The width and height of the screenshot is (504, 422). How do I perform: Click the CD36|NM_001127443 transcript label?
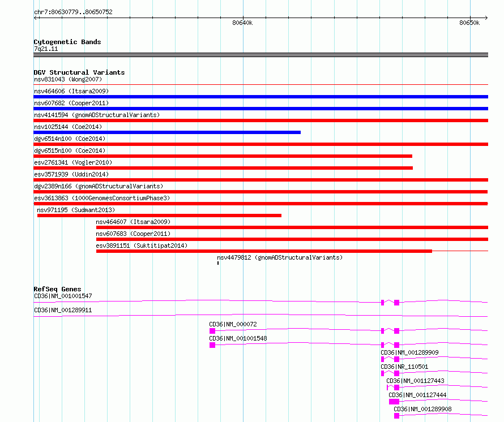(415, 381)
